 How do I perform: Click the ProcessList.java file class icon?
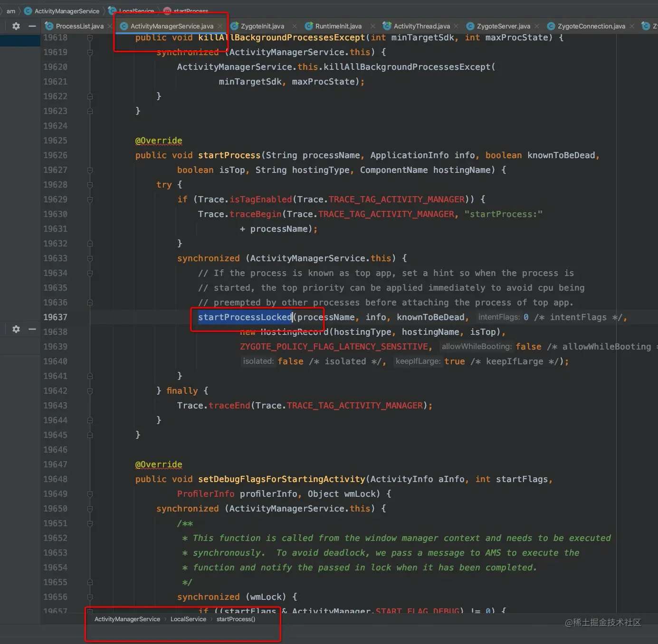click(x=49, y=26)
